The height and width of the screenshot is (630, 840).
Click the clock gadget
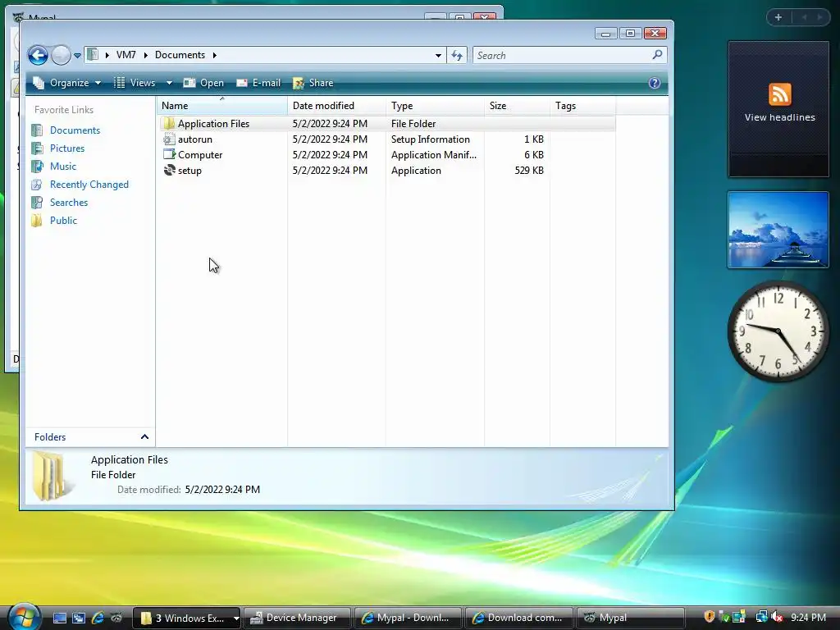[x=778, y=331]
